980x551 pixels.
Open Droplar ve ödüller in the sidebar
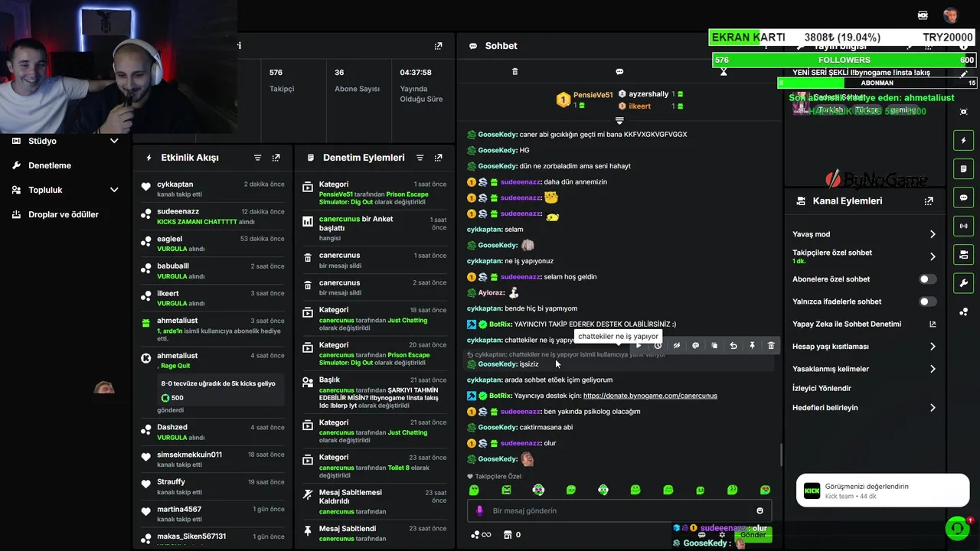click(64, 214)
